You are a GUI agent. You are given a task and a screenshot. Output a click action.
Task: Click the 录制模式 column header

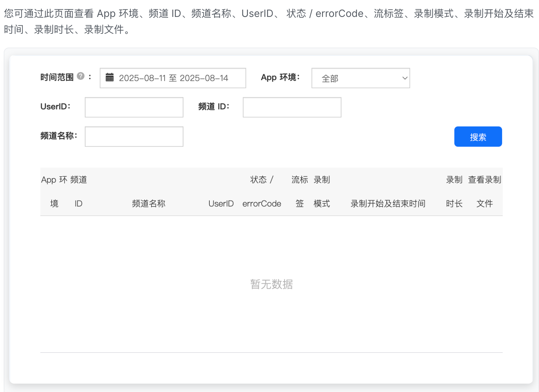point(322,191)
